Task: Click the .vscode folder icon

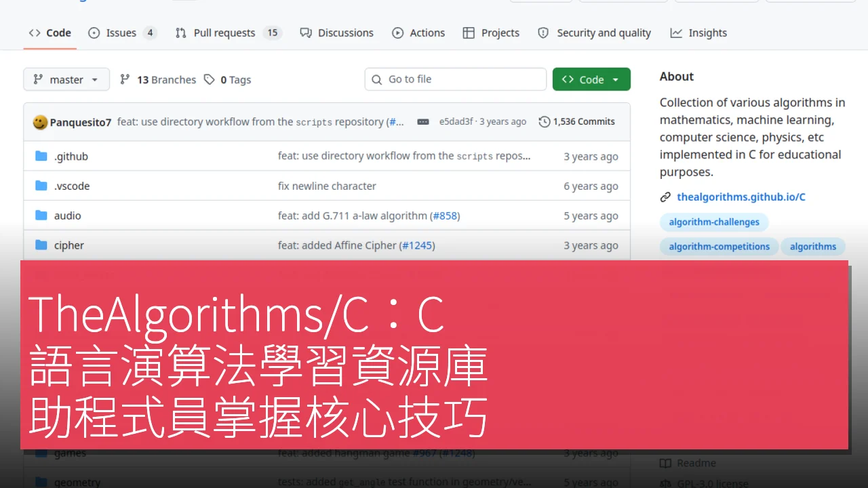Action: click(41, 186)
